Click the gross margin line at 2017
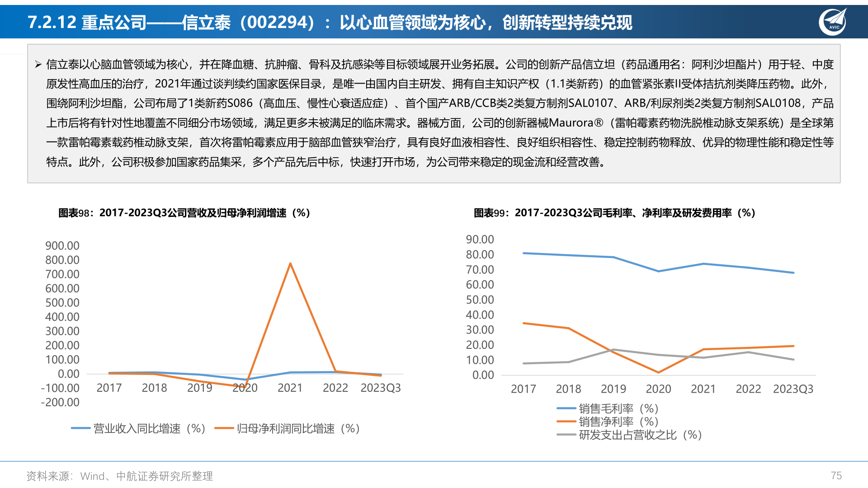 524,253
